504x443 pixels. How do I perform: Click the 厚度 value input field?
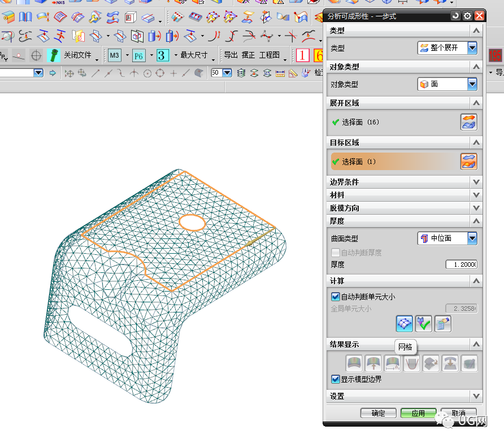point(462,264)
